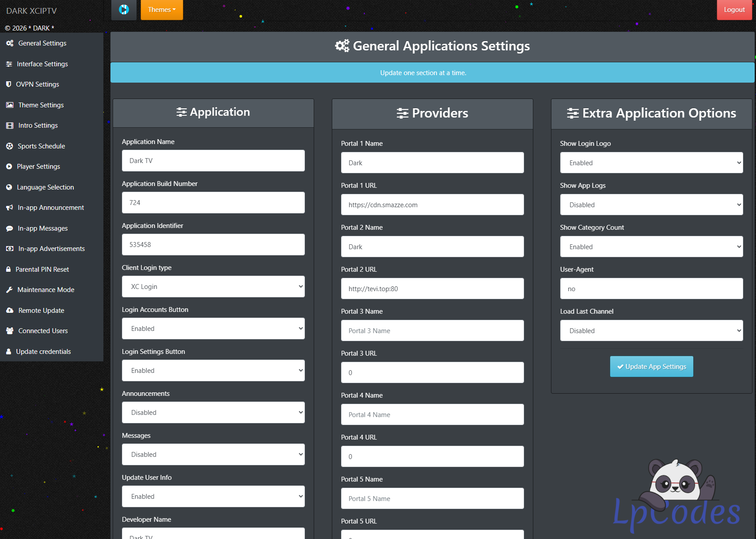756x539 pixels.
Task: Click the circular logo icon beside Themes
Action: pos(124,9)
